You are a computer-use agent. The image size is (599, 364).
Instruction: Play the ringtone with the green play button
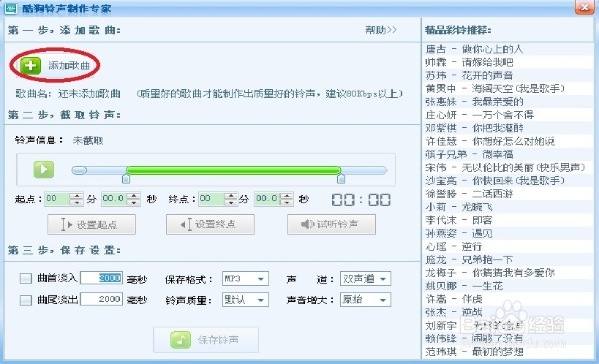(44, 169)
